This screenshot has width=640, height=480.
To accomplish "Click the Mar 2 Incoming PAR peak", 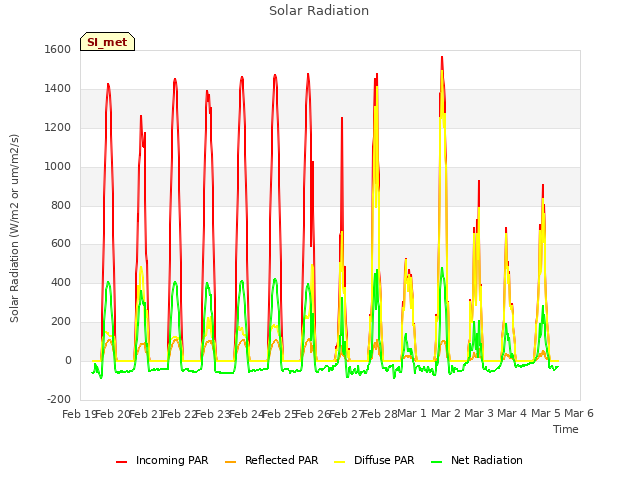I will pyautogui.click(x=442, y=58).
